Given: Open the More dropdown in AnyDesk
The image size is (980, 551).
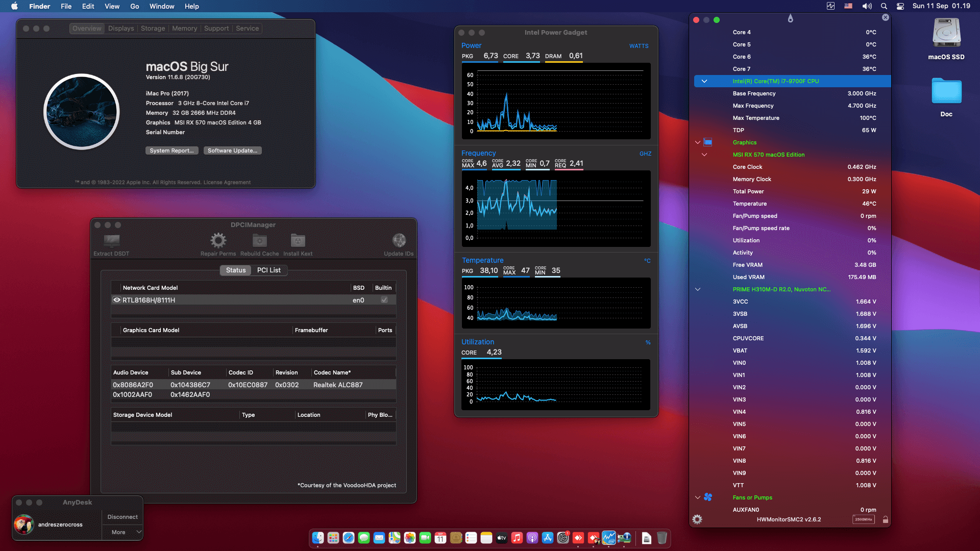Looking at the screenshot, I should tap(122, 532).
